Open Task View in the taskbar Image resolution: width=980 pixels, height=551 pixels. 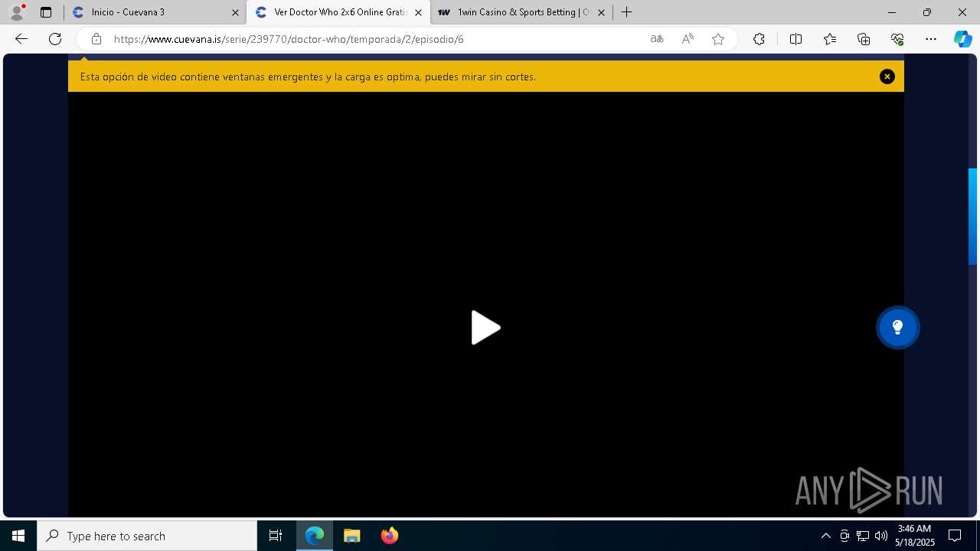pos(276,536)
